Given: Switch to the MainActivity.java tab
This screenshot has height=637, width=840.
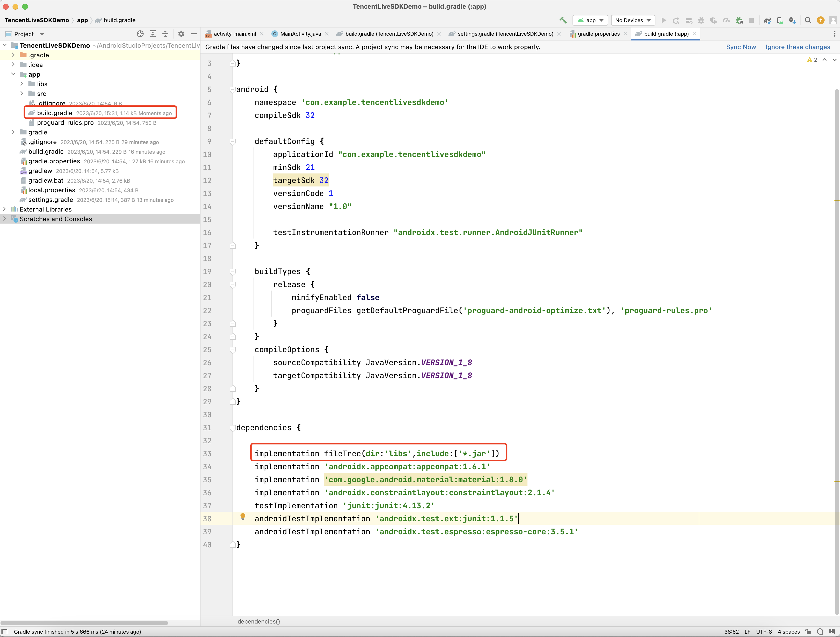Looking at the screenshot, I should coord(300,34).
